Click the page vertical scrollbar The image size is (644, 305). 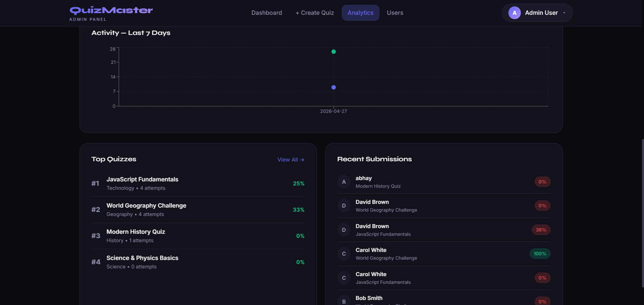642,212
